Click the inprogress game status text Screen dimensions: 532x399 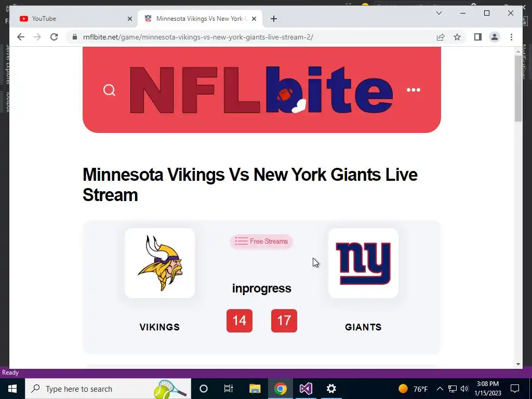point(262,288)
